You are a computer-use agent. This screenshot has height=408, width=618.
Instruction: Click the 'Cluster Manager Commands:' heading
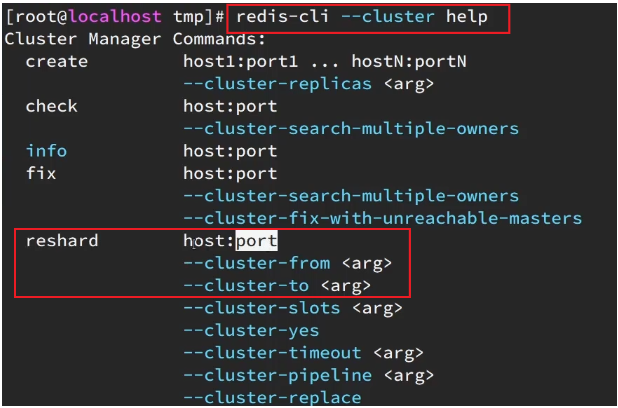[135, 39]
